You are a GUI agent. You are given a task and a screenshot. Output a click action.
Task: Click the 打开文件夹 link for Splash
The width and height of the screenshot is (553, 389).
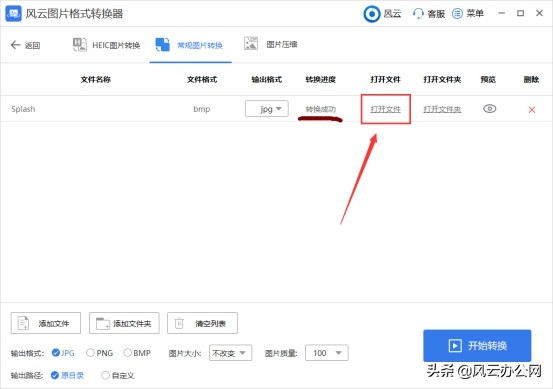(x=442, y=109)
